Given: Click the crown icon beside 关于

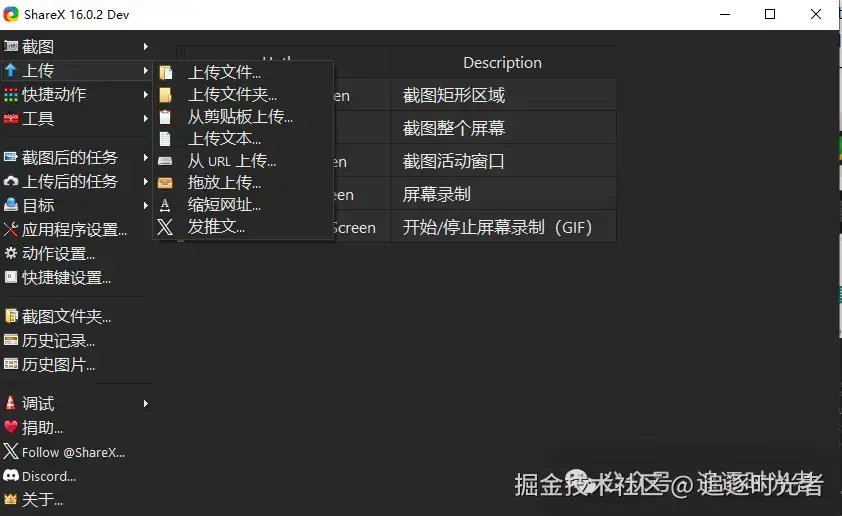Looking at the screenshot, I should pos(11,499).
